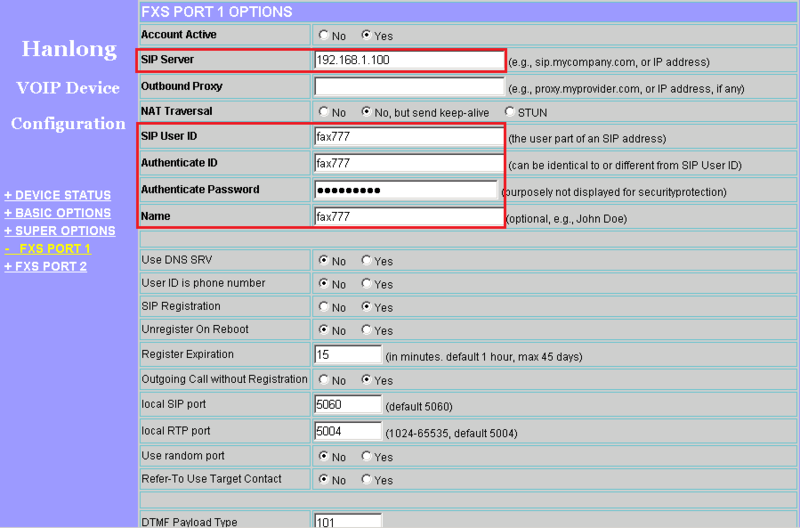Image resolution: width=800 pixels, height=528 pixels.
Task: Click the local SIP port field
Action: 348,405
